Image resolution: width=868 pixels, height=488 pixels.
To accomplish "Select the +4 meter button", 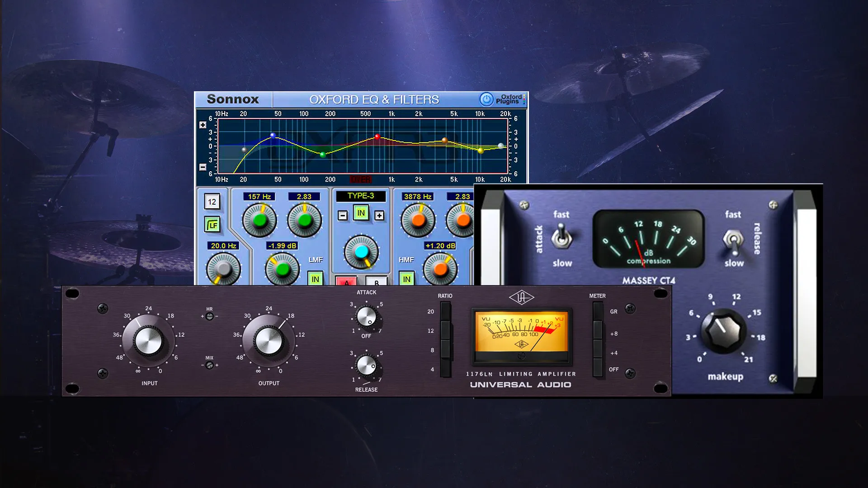I will click(598, 349).
